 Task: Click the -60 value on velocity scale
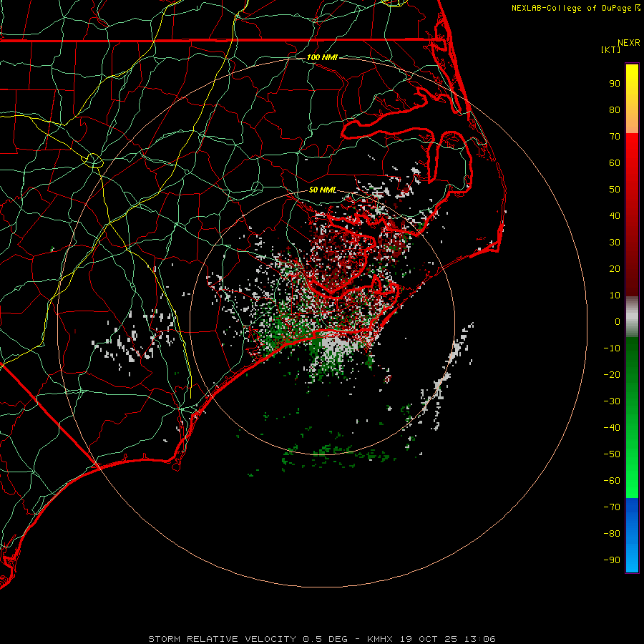(x=612, y=481)
